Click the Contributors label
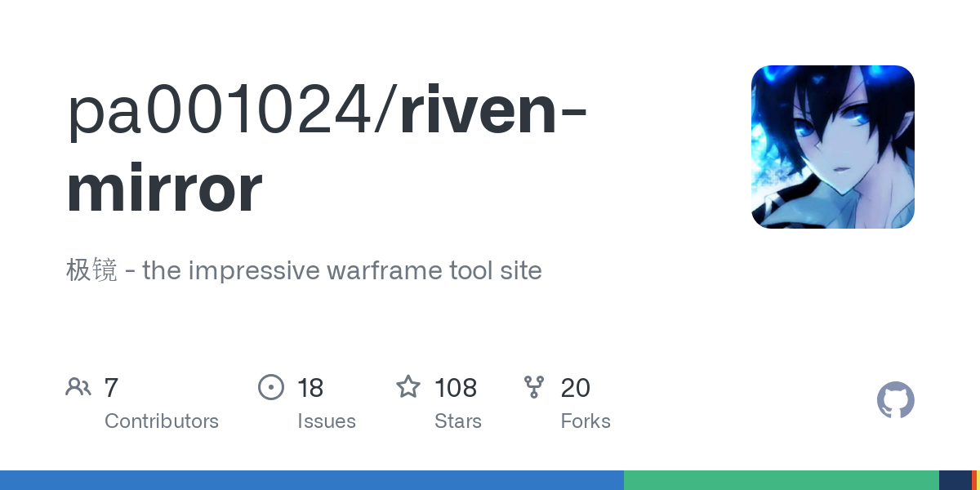The image size is (980, 490). point(162,421)
